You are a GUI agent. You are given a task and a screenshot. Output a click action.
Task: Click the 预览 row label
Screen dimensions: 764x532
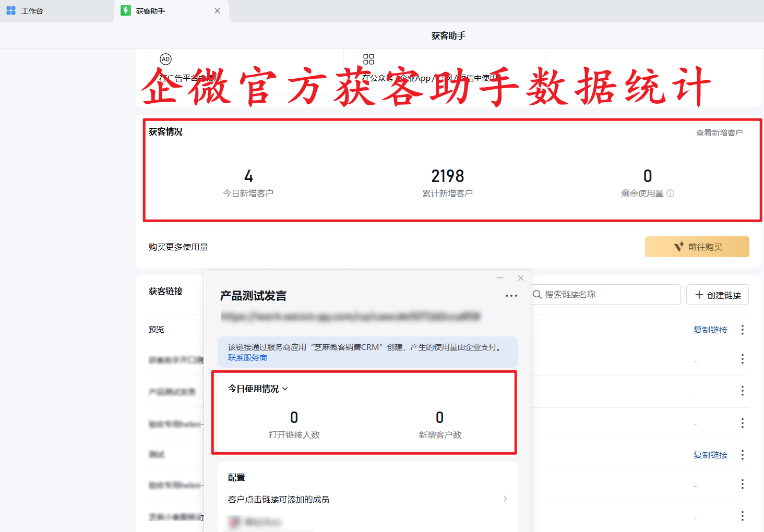pyautogui.click(x=157, y=329)
